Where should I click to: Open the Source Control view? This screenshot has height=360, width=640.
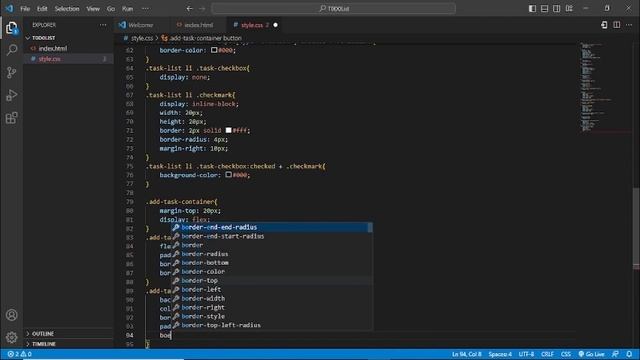(11, 73)
